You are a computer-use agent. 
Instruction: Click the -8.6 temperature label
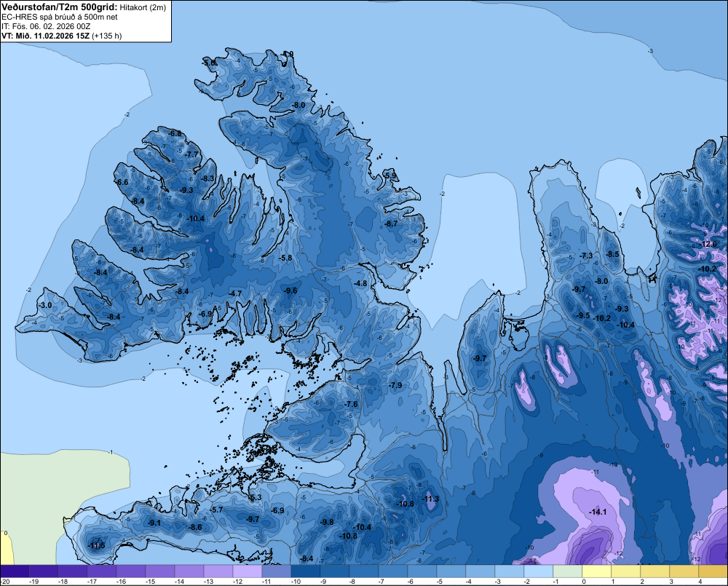point(195,527)
